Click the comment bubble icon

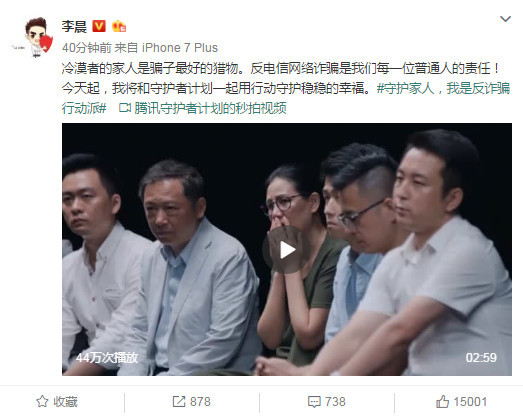coord(314,402)
